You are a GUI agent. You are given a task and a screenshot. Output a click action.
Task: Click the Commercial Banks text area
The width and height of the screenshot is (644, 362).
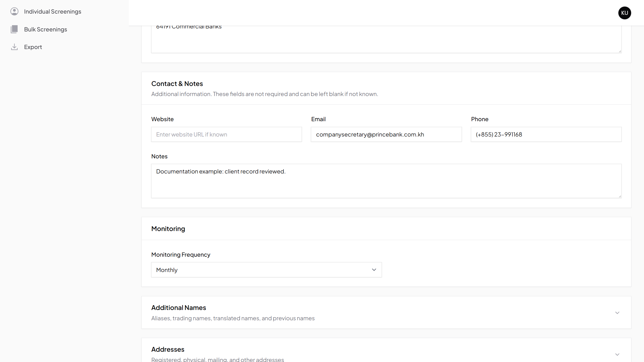(x=386, y=39)
